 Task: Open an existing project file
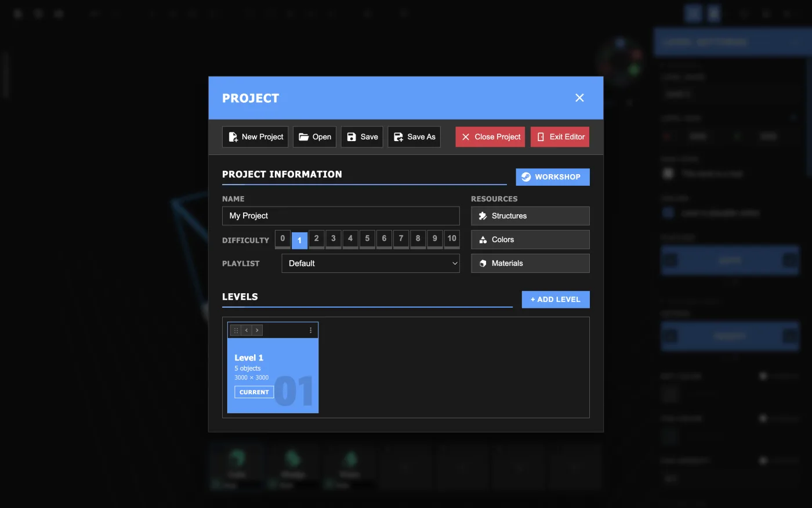pyautogui.click(x=314, y=137)
